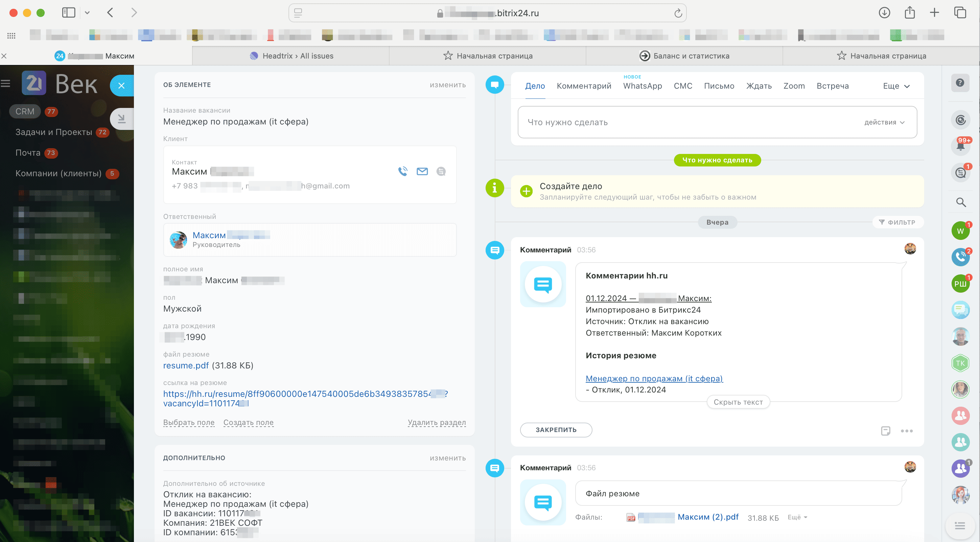The image size is (980, 542).
Task: Click the phone call icon for the contact
Action: click(x=402, y=171)
